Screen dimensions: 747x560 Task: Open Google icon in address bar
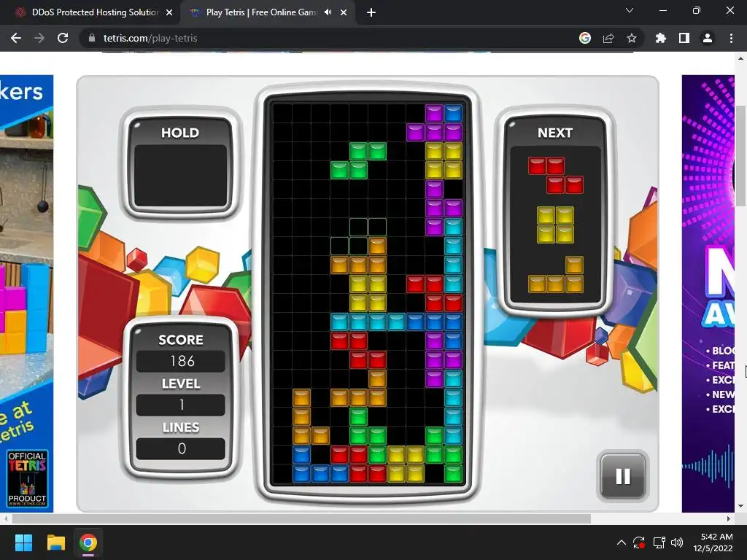tap(585, 38)
